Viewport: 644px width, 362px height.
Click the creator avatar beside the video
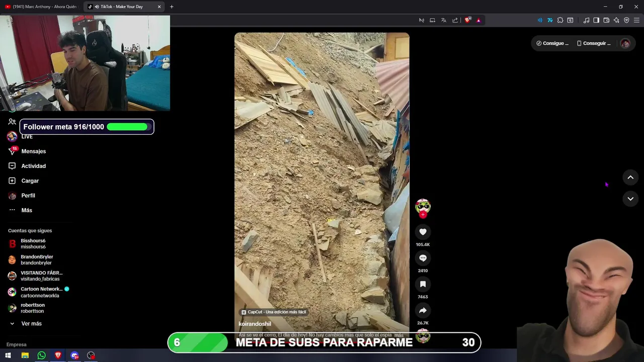click(423, 206)
